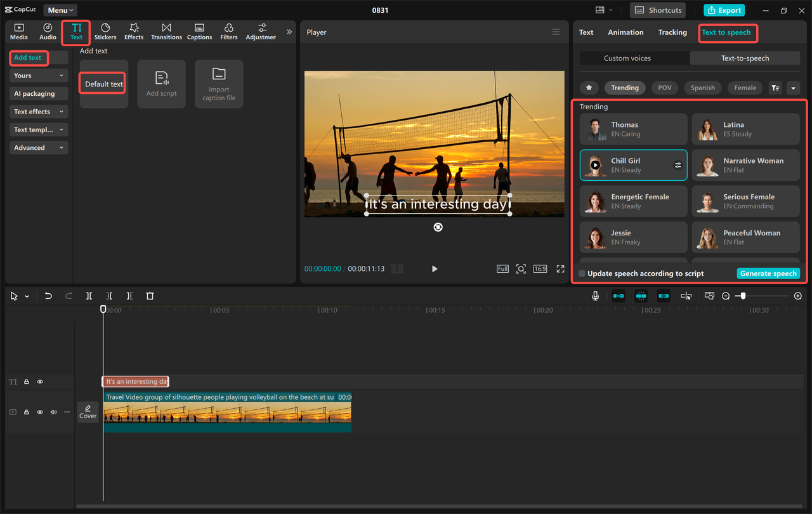Adjust the timeline zoom slider

click(743, 296)
